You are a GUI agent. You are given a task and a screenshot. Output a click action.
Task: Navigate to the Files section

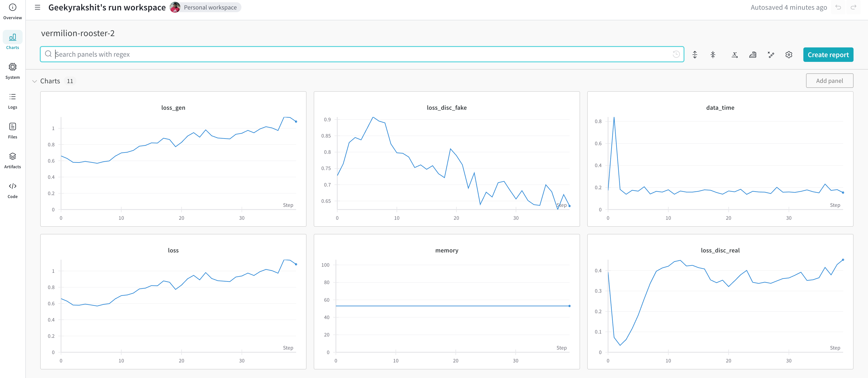[x=13, y=131]
